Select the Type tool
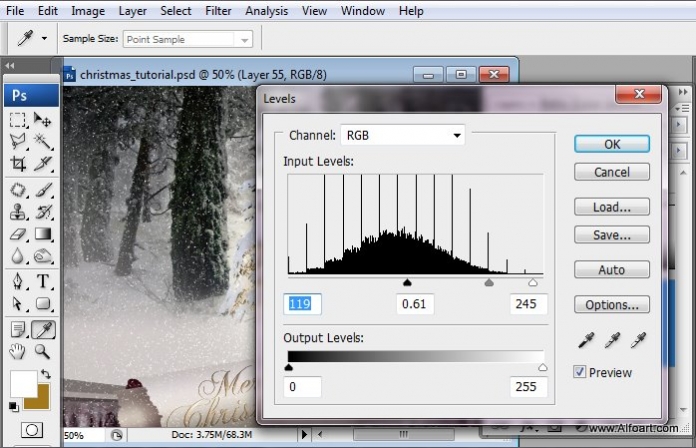696x448 pixels. pos(43,281)
